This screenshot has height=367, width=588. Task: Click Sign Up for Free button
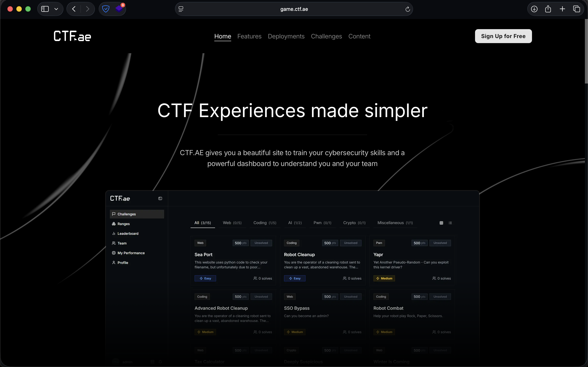pos(503,36)
